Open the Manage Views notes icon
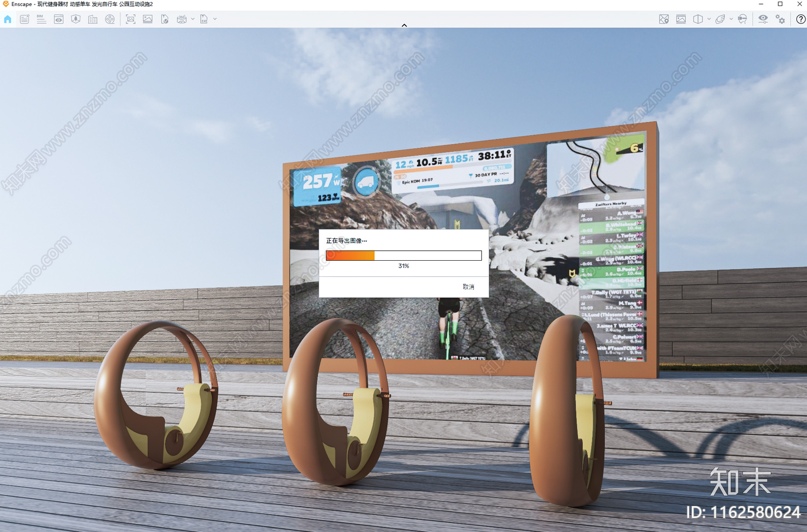The width and height of the screenshot is (807, 532). click(25, 19)
